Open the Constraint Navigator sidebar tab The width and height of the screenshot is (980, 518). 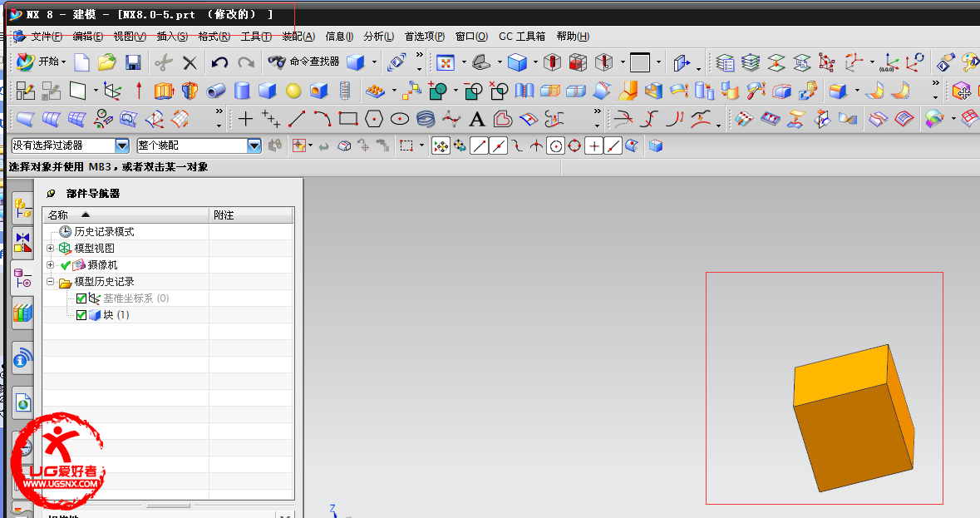22,243
